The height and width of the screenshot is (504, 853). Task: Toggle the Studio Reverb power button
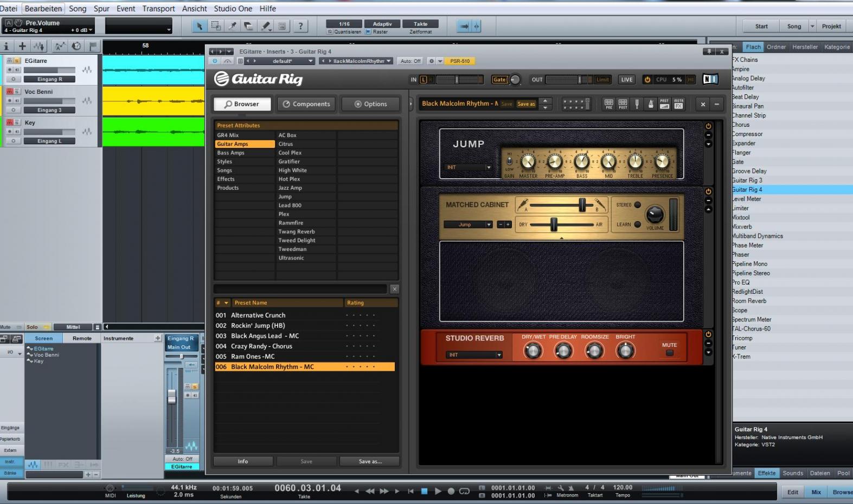coord(708,334)
